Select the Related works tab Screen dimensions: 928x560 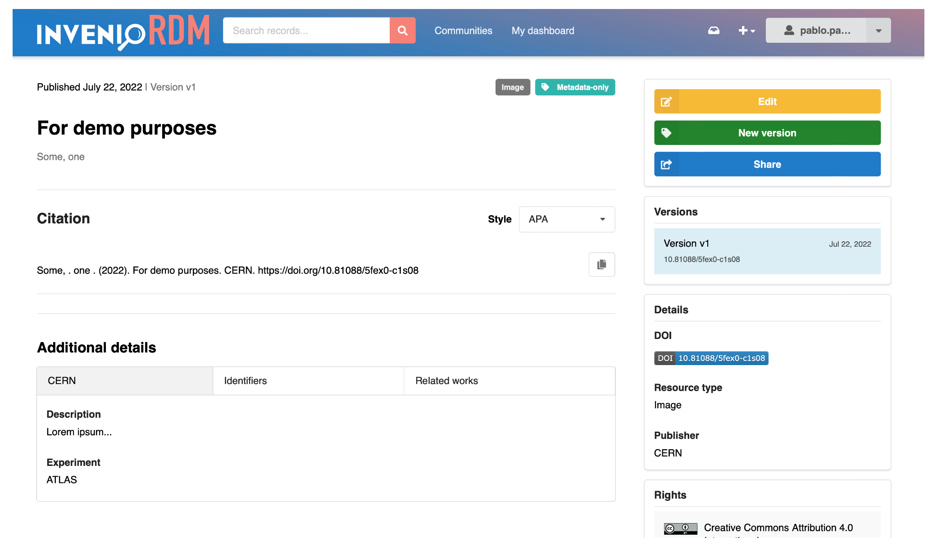[446, 380]
